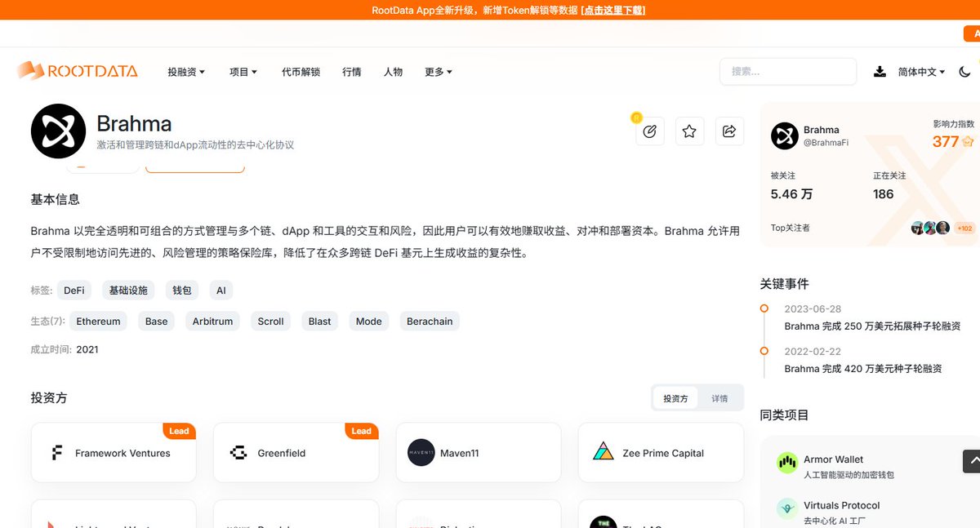The height and width of the screenshot is (528, 980).
Task: Click the Maven11 investor name
Action: (x=461, y=453)
